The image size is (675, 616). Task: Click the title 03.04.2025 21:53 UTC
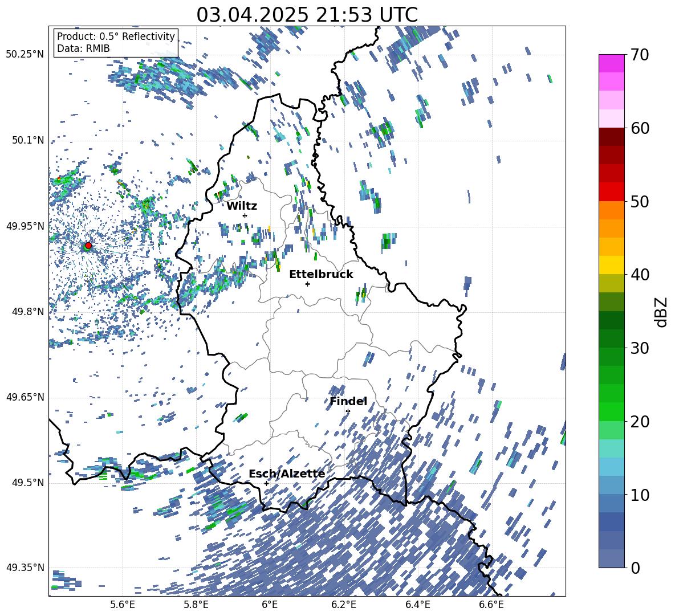click(307, 15)
